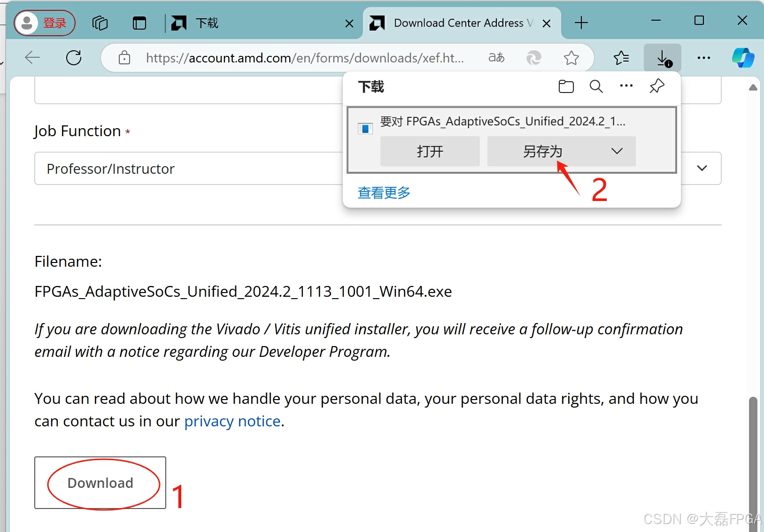
Task: Open more options in downloads panel
Action: point(626,86)
